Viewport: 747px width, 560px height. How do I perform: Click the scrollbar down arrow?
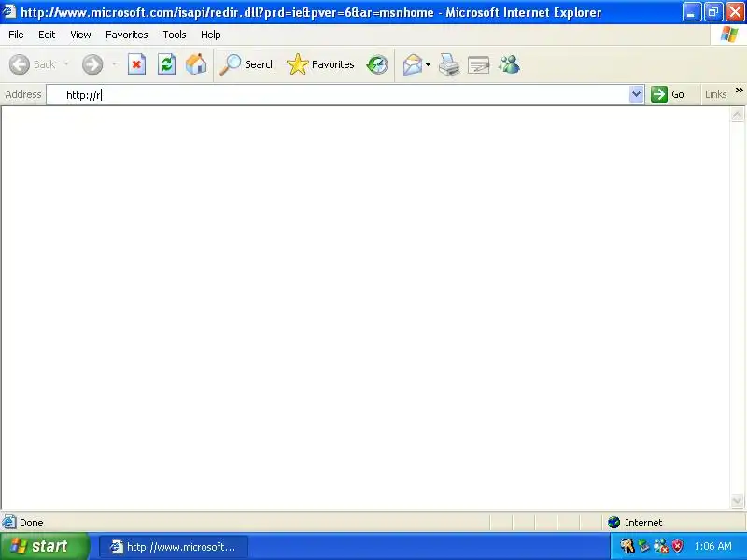pos(737,501)
